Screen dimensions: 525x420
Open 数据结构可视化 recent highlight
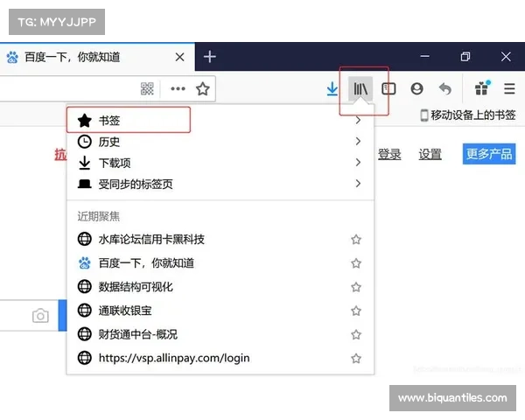(220, 287)
